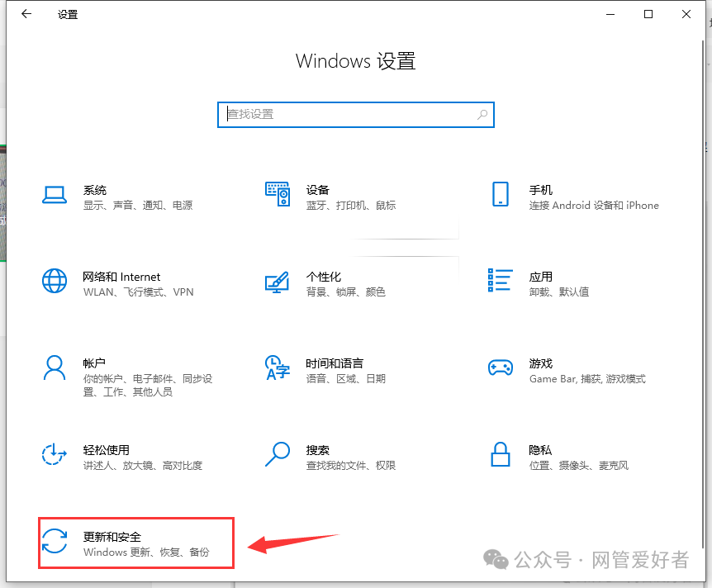Screen dimensions: 712x588
Task: Click the 搜索 title text
Action: coord(318,450)
